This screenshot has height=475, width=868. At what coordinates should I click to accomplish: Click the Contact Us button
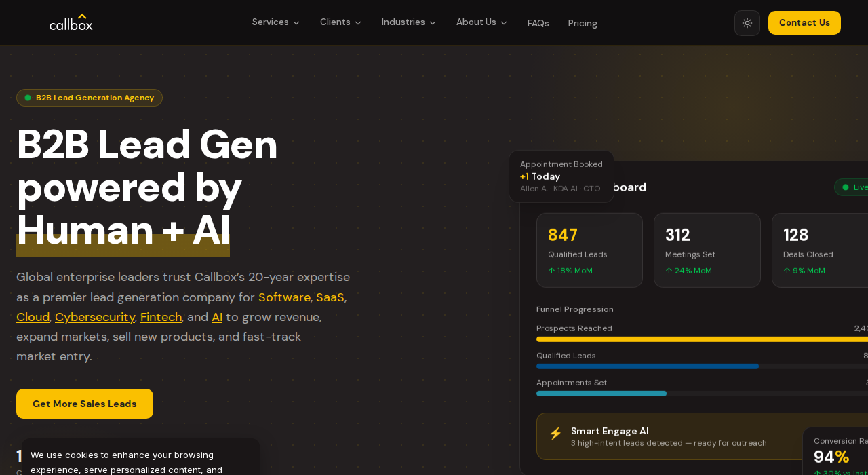click(x=804, y=22)
